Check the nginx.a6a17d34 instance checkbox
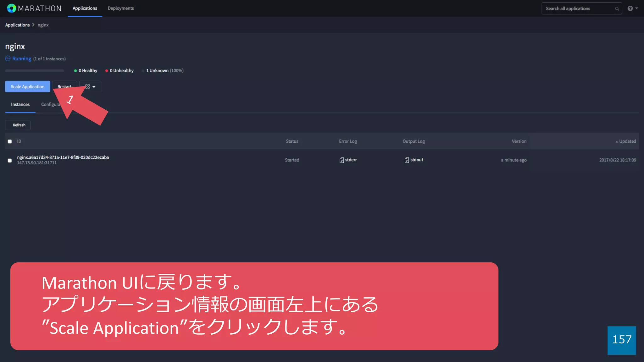This screenshot has height=362, width=644. pos(10,160)
